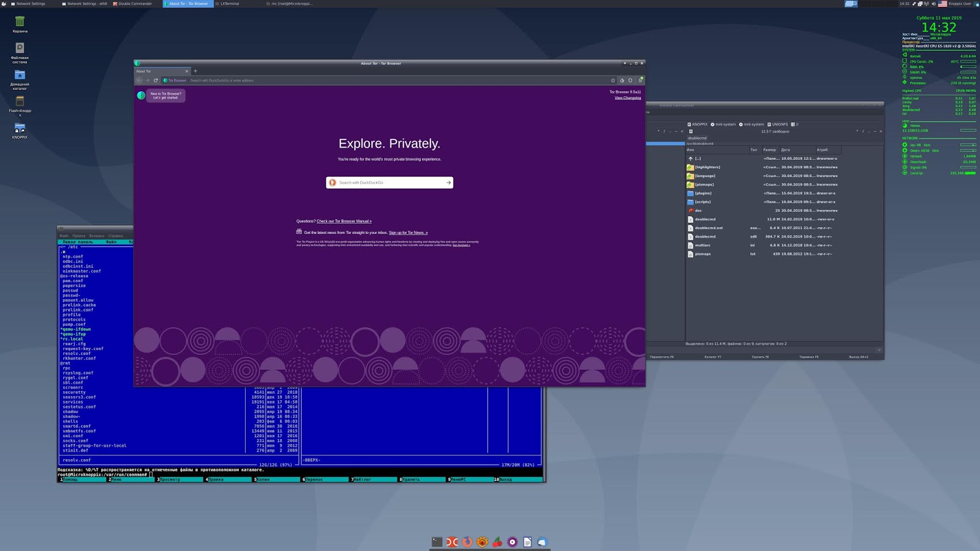Switch to Network Settings - eth0 in taskbar
This screenshot has width=980, height=551.
coord(85,4)
